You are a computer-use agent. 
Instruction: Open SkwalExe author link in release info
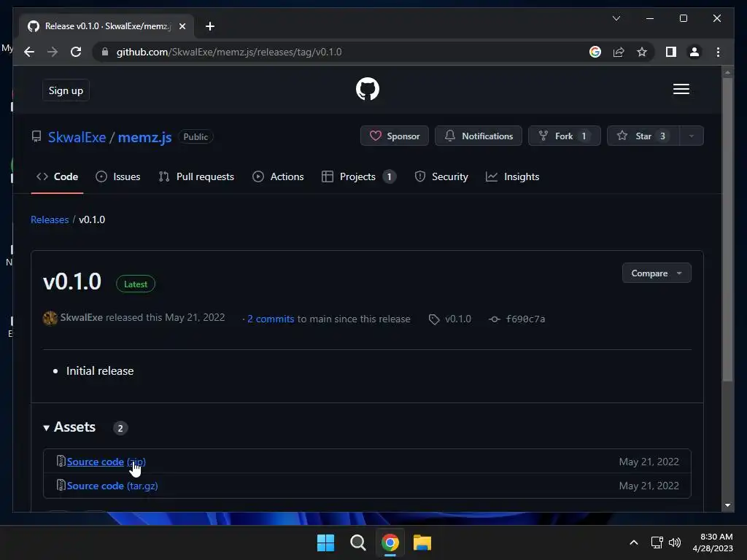pyautogui.click(x=82, y=318)
